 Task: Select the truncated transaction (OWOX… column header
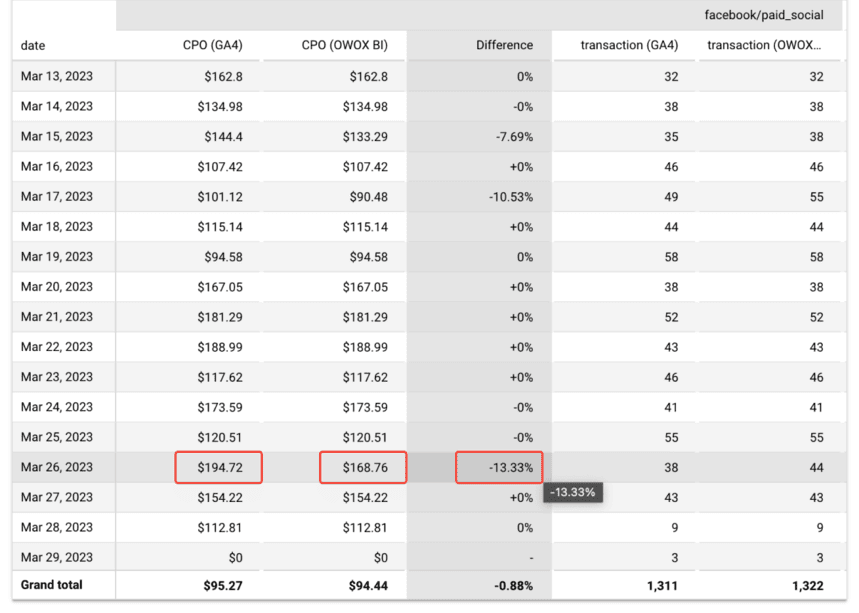tap(764, 45)
